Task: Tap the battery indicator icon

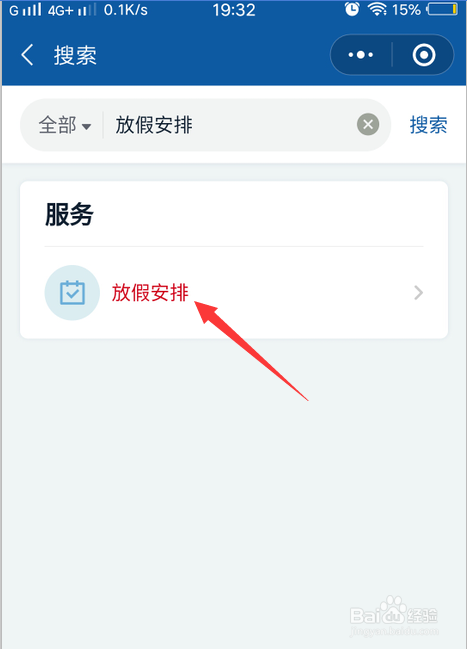Action: coord(443,9)
